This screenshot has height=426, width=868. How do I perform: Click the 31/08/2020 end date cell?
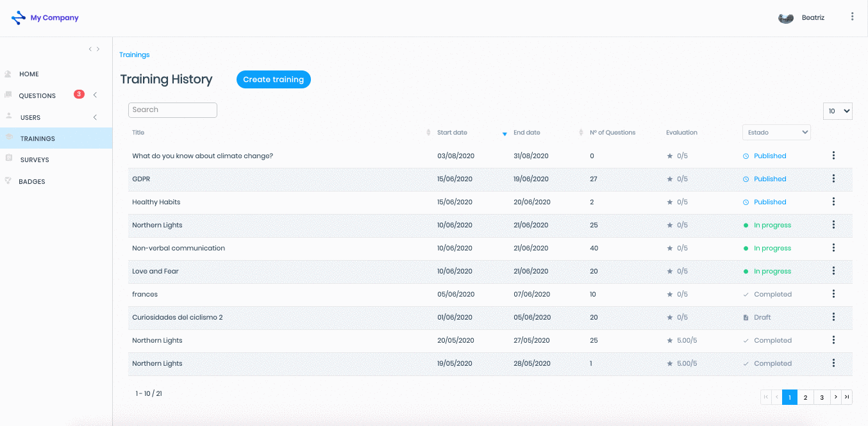tap(531, 156)
